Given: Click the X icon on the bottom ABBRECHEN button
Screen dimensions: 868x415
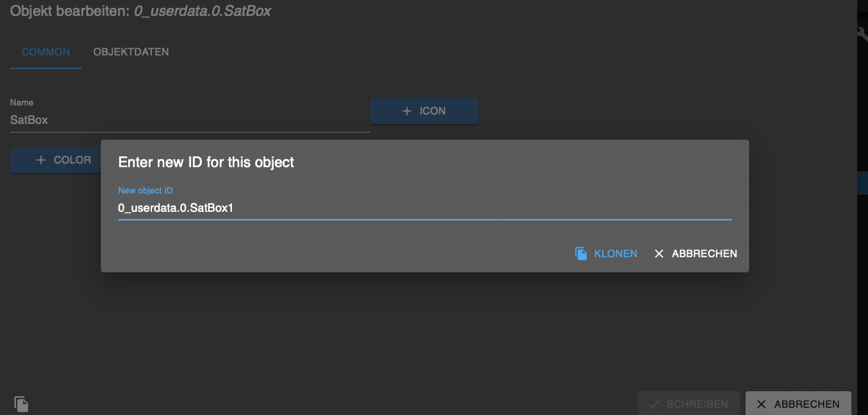Looking at the screenshot, I should click(x=761, y=404).
